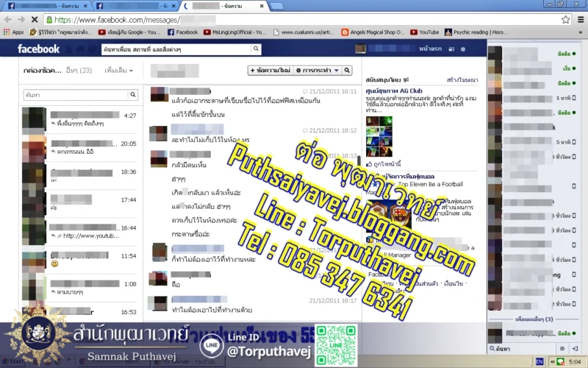Open the conversation from 17:44

[81, 204]
